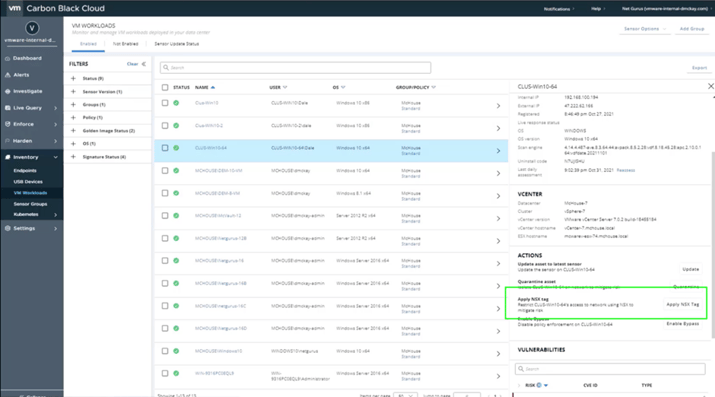Open details arrow for Clus-Win10-2 row
Screen dimensions: 715x397
tap(498, 128)
